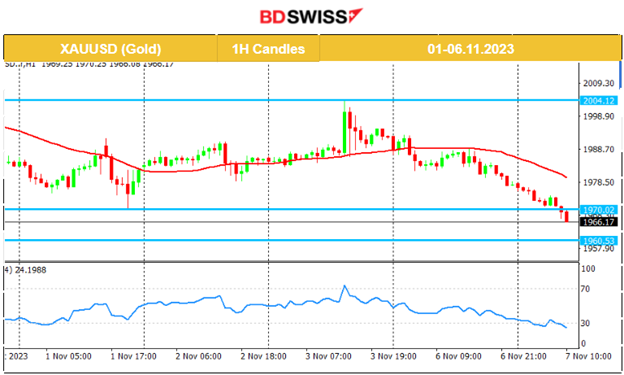The height and width of the screenshot is (375, 624).
Task: Click the BDSwiss logo
Action: 311,17
